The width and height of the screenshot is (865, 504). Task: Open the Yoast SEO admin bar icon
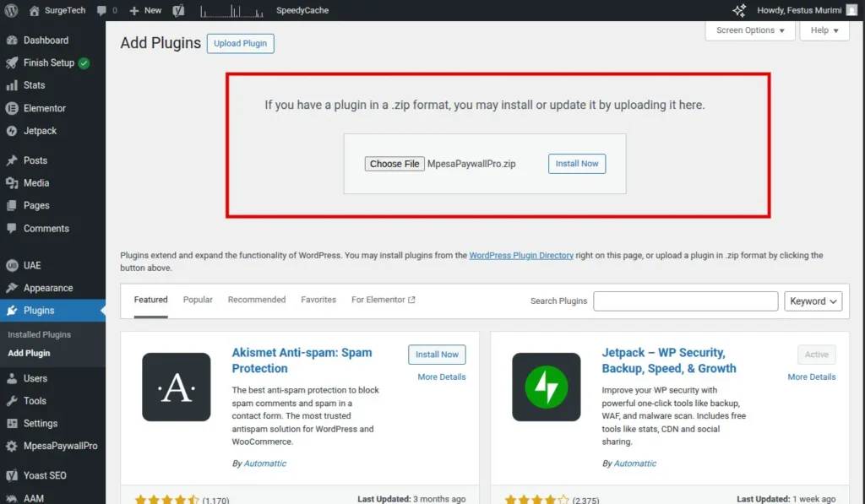tap(178, 10)
